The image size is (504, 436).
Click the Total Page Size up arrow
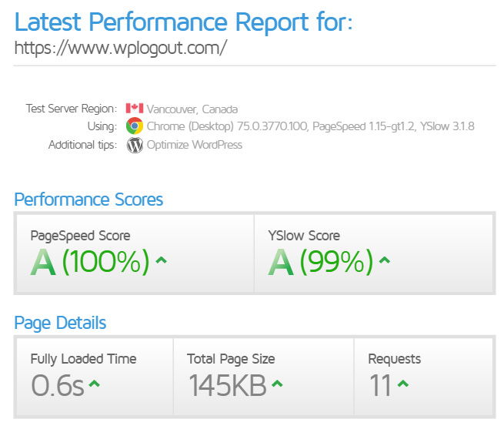(277, 384)
